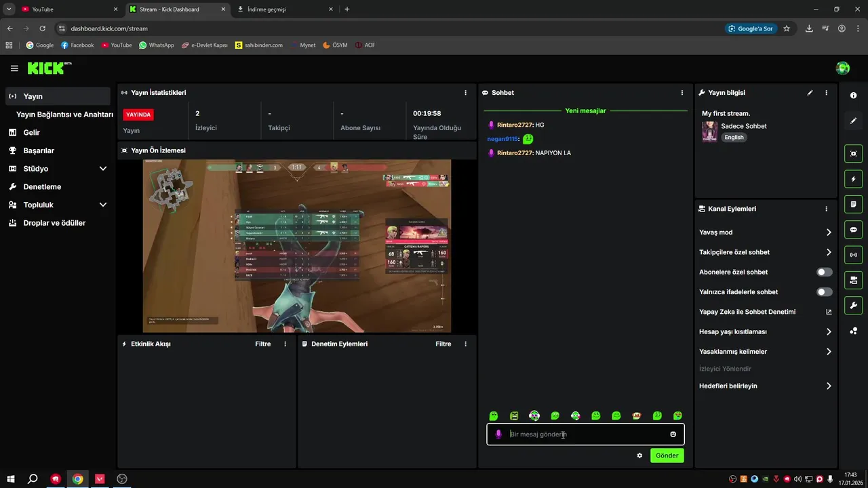Insert the heart-eyes green emote at row end
868x488 pixels.
coord(677,416)
